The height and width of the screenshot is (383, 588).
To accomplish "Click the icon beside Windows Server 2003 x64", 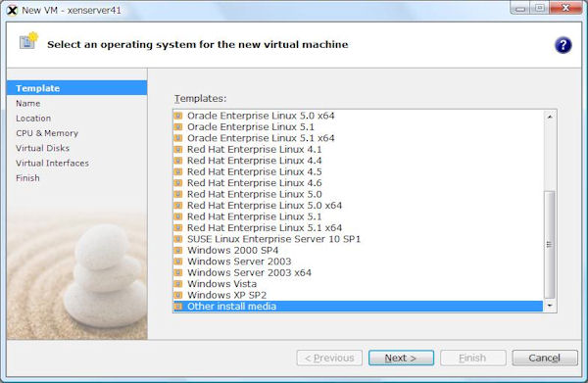I will [x=178, y=272].
